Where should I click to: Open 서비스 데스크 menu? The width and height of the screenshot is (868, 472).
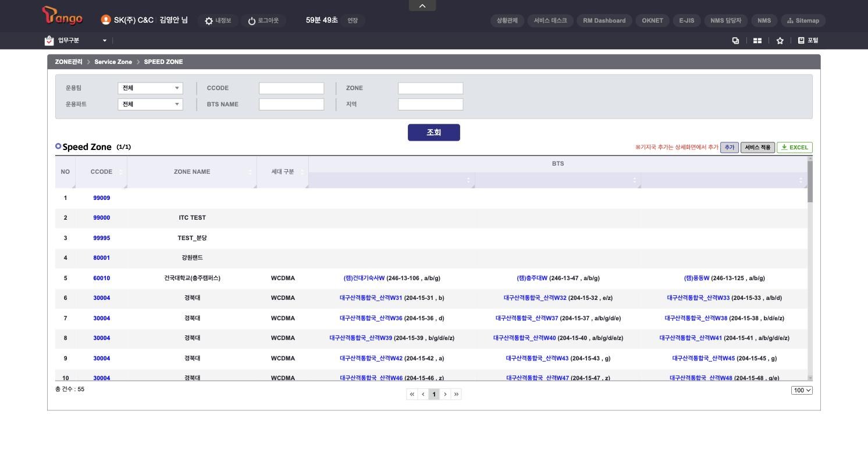coord(550,20)
